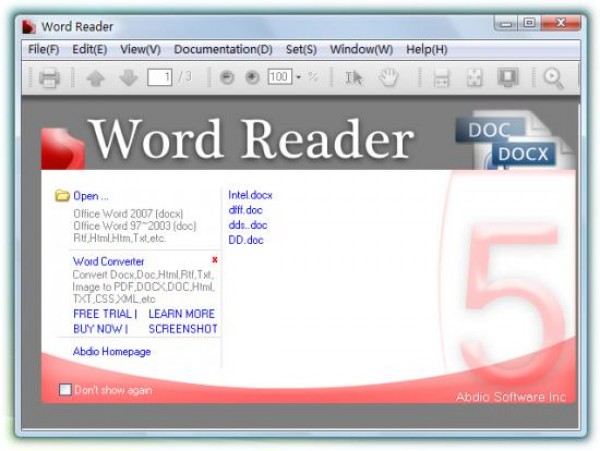The height and width of the screenshot is (451, 600).
Task: Click the BUY NOW link
Action: pyautogui.click(x=98, y=329)
